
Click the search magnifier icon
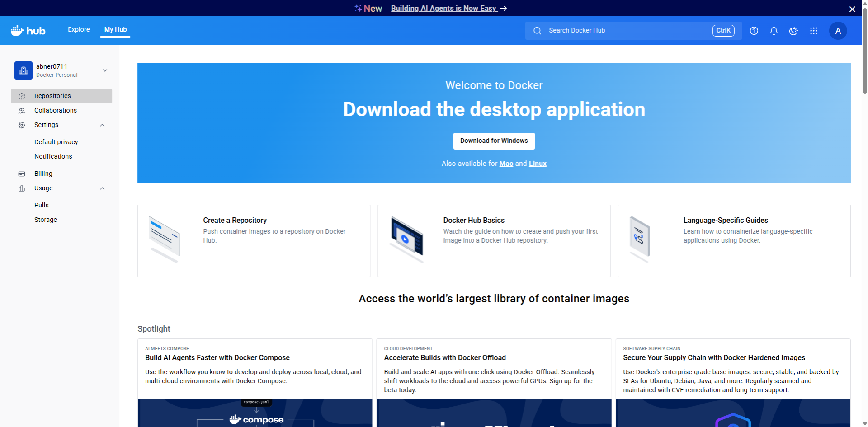coord(537,31)
